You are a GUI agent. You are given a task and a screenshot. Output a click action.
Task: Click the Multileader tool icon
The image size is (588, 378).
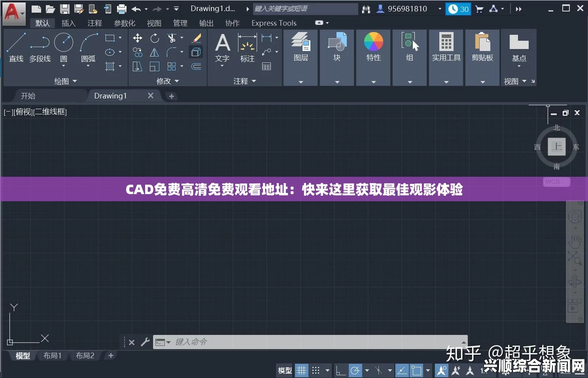(x=267, y=52)
